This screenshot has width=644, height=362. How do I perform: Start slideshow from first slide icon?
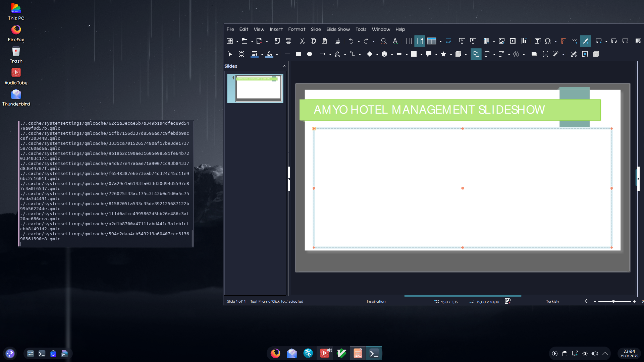point(462,41)
